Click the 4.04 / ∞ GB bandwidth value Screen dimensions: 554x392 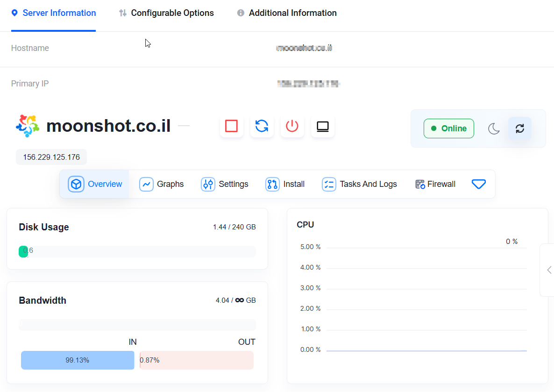click(x=236, y=300)
